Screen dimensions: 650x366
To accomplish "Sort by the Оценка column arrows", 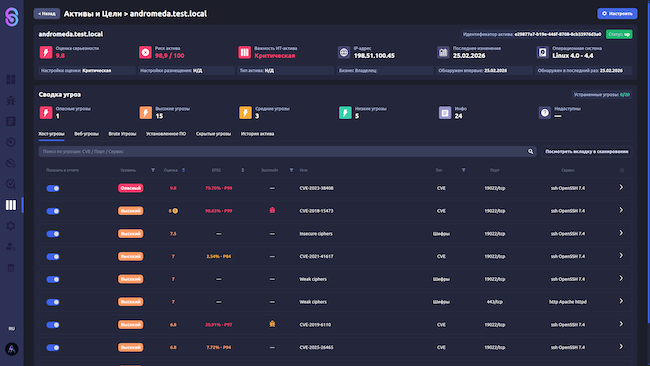I will 184,170.
